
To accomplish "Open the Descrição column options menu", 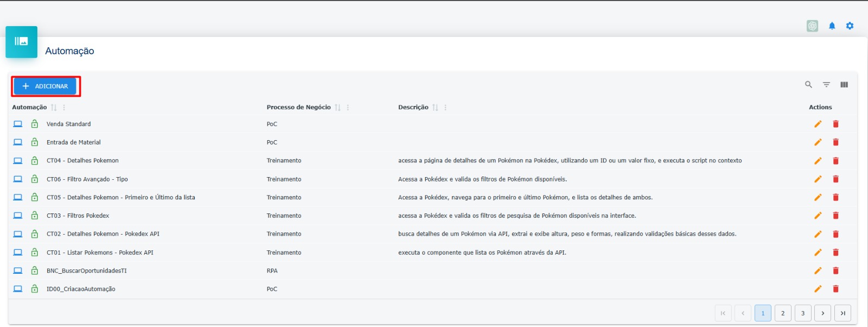I will [x=445, y=108].
